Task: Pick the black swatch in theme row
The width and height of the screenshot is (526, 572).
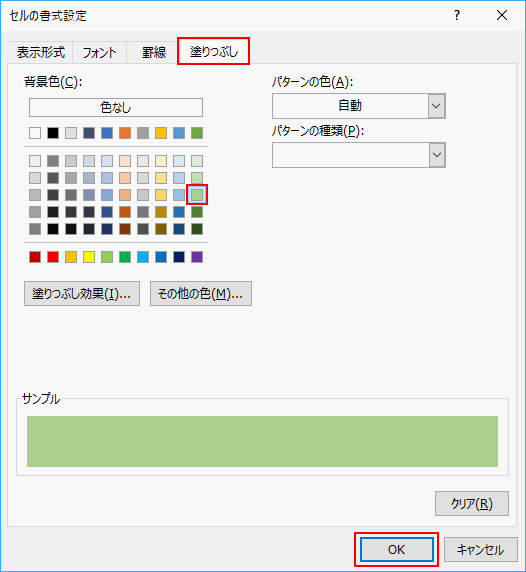Action: 53,133
